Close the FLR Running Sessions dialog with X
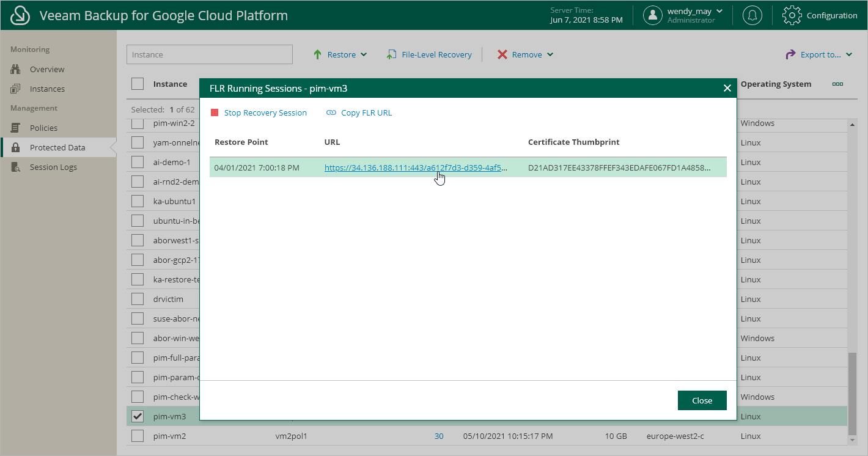Viewport: 868px width, 456px height. click(727, 88)
